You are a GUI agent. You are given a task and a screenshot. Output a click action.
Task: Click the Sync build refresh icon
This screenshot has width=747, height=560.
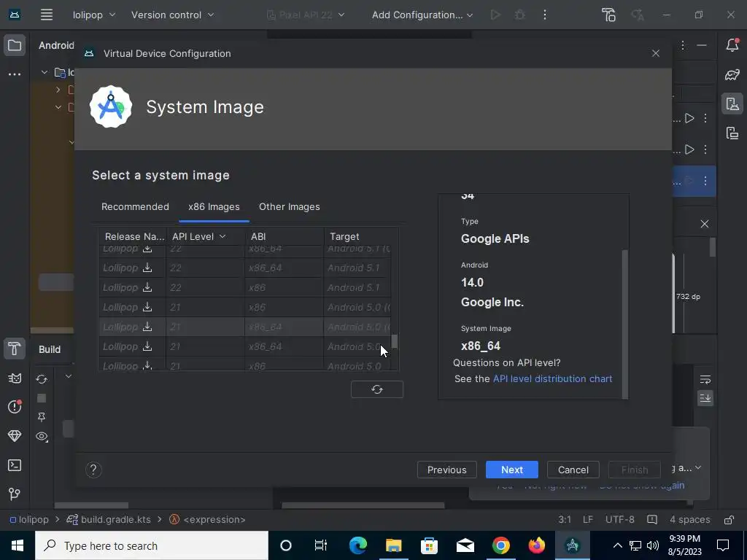[42, 379]
